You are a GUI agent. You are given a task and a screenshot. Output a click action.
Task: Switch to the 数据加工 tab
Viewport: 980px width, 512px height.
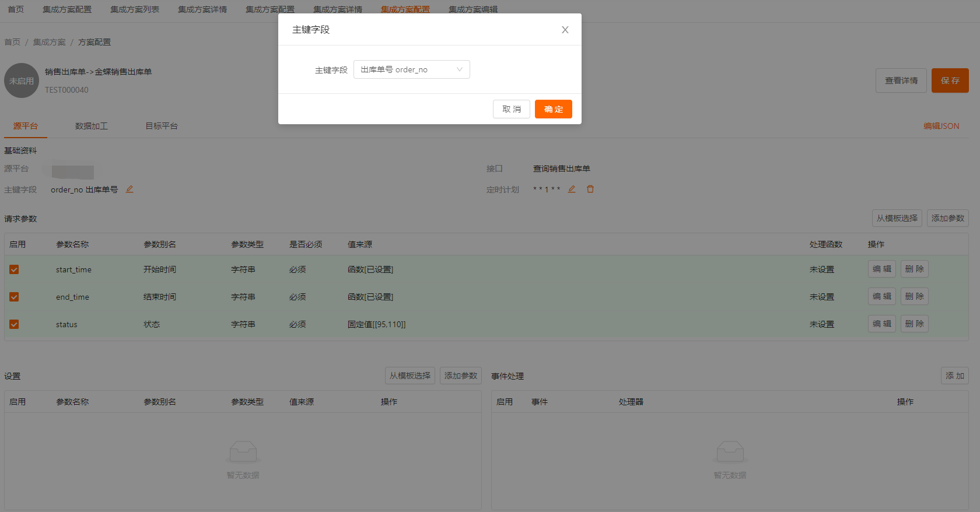(x=91, y=126)
